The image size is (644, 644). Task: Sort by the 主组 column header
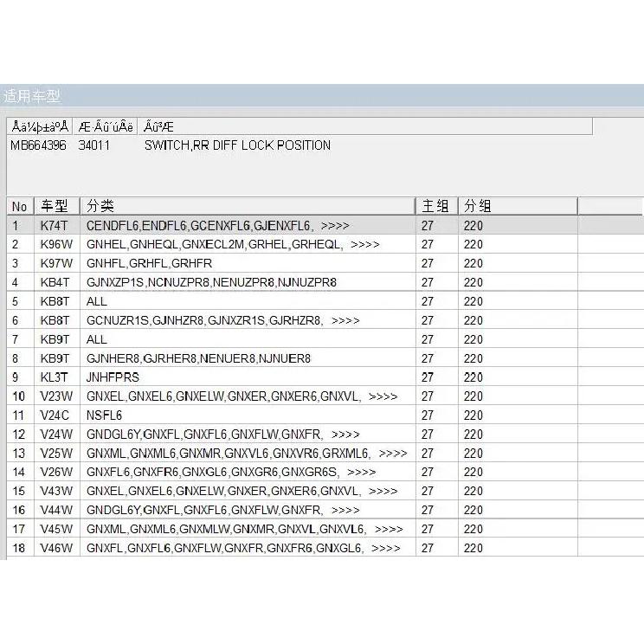point(437,206)
